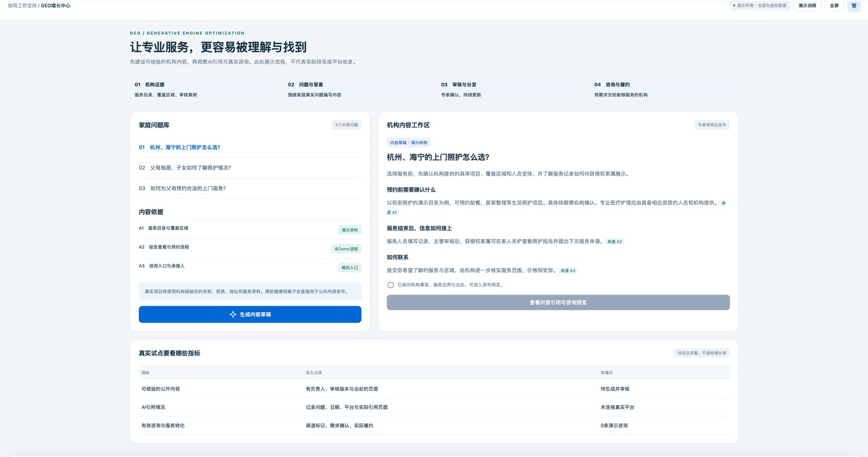Screen dimensions: 868x457
Task: Select step 02 问题与答案
Action: (x=358, y=90)
